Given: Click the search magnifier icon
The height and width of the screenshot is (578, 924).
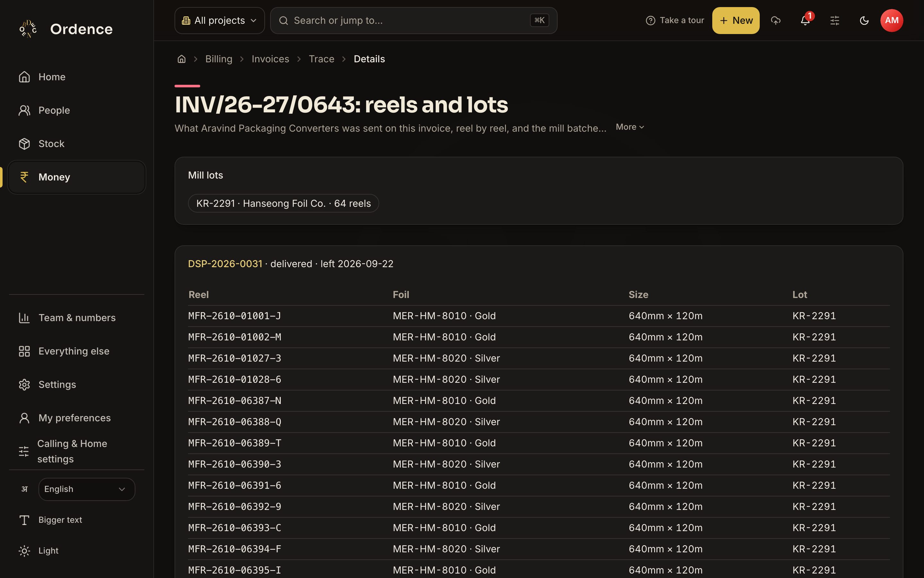Looking at the screenshot, I should pos(283,20).
